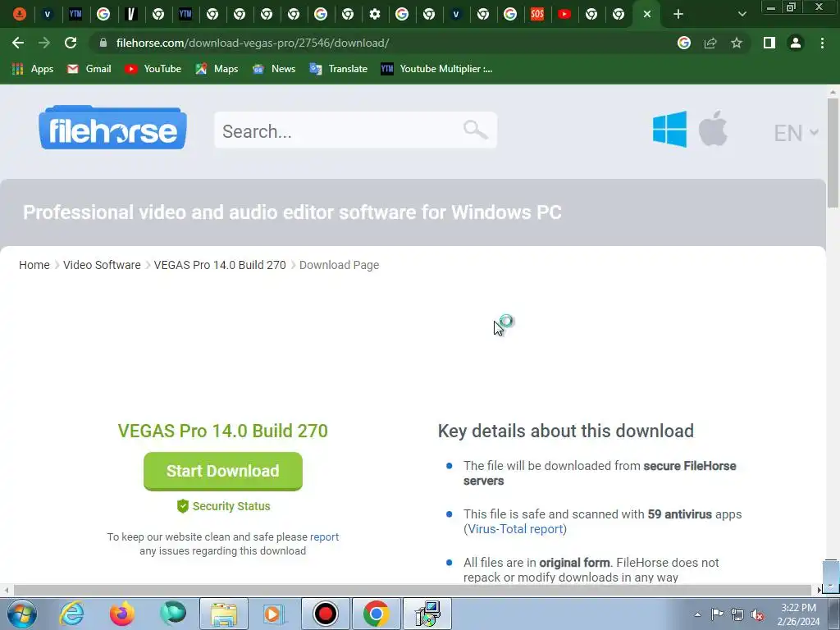Open Security Status details
Image resolution: width=840 pixels, height=630 pixels.
pyautogui.click(x=231, y=506)
